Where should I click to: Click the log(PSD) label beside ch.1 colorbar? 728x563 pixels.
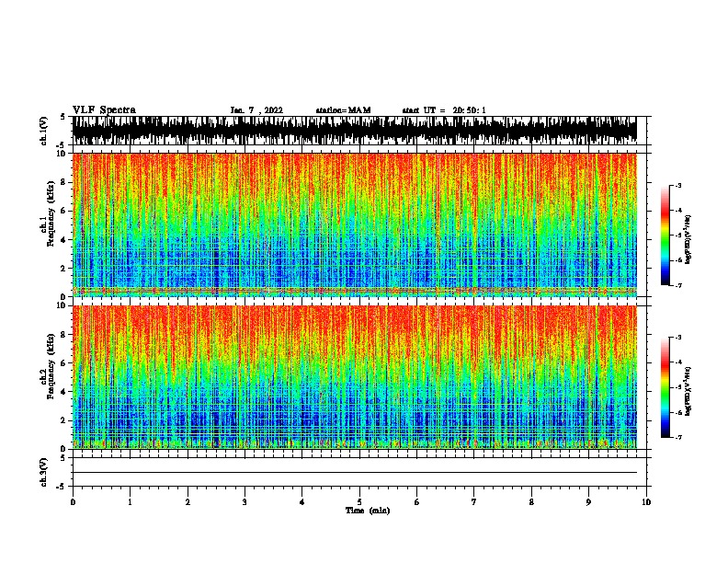tap(688, 240)
